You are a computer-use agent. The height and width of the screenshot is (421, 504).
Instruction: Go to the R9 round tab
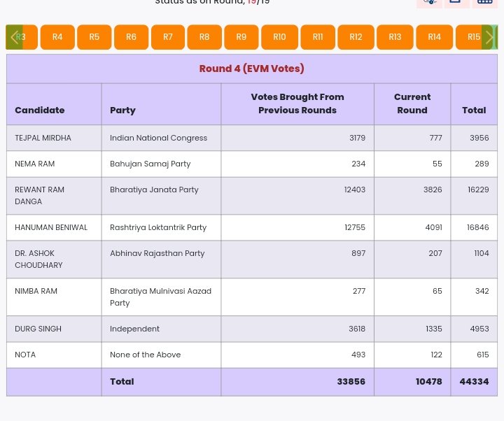tap(241, 37)
